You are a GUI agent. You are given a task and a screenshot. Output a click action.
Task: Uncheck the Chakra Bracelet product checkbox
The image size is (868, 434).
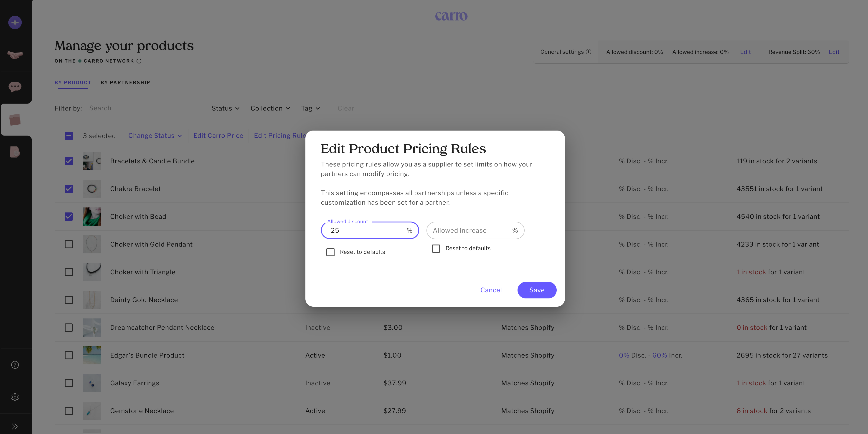[69, 189]
